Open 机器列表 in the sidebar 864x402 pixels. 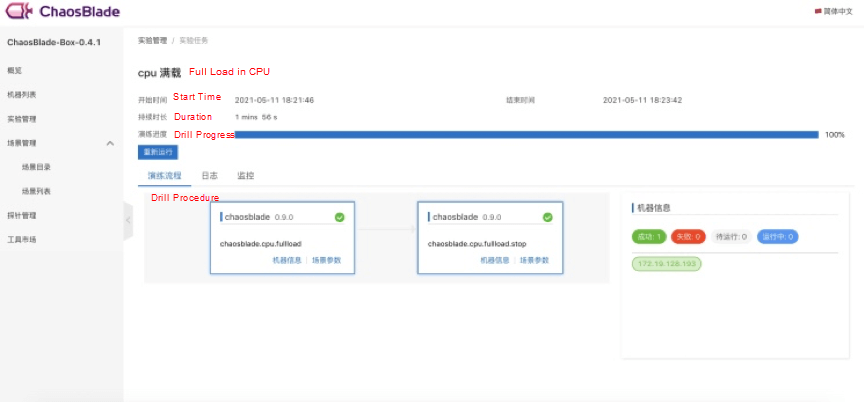pos(22,95)
